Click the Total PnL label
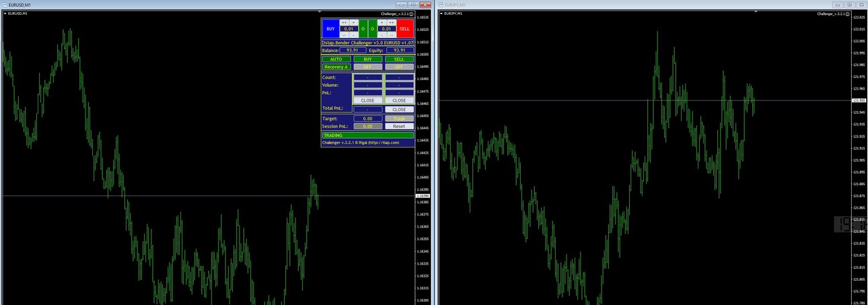This screenshot has height=305, width=868. 332,108
